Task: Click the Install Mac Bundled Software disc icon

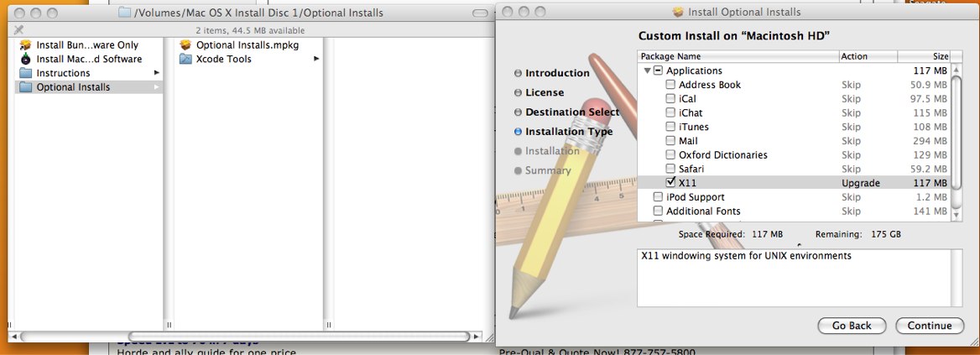Action: click(26, 59)
